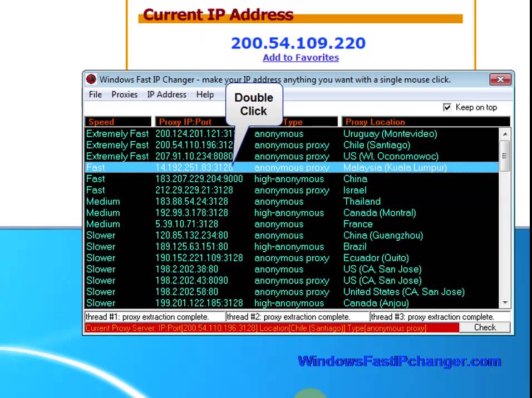Click the thread #1 extraction status

(x=155, y=317)
